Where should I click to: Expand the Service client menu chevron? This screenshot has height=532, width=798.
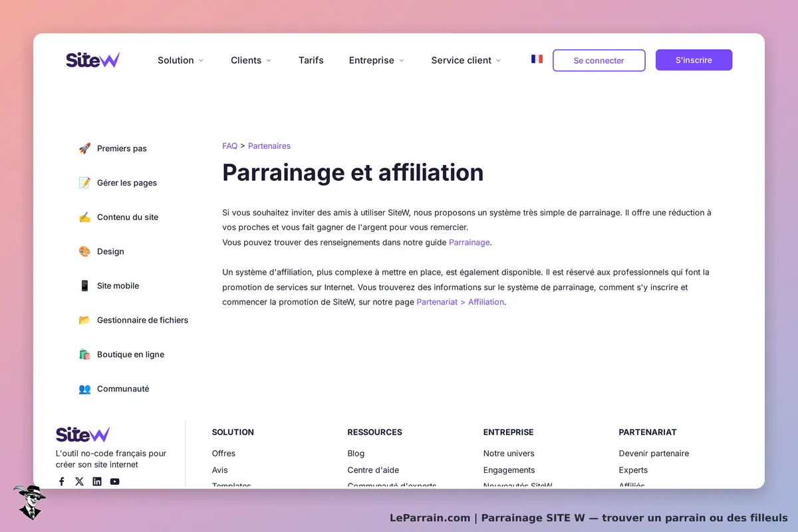499,61
